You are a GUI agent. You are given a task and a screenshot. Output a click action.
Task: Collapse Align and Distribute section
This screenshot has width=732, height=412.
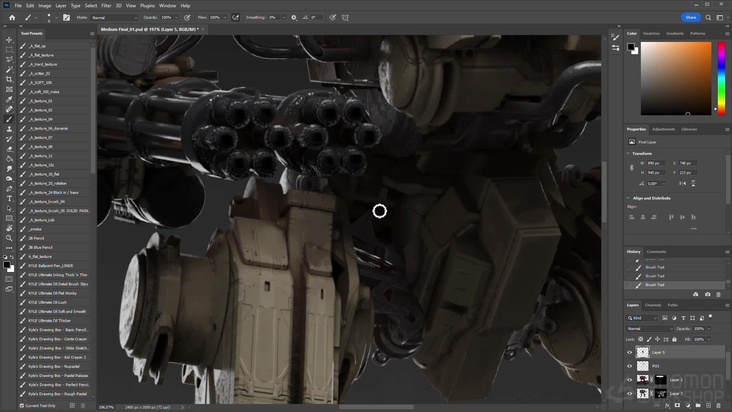point(628,198)
